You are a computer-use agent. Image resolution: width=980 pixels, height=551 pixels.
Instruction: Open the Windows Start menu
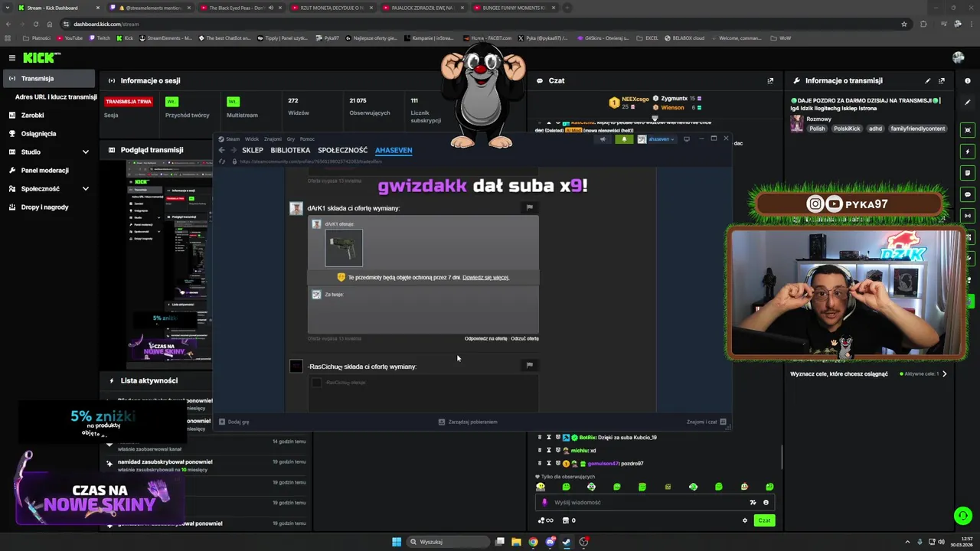click(397, 542)
